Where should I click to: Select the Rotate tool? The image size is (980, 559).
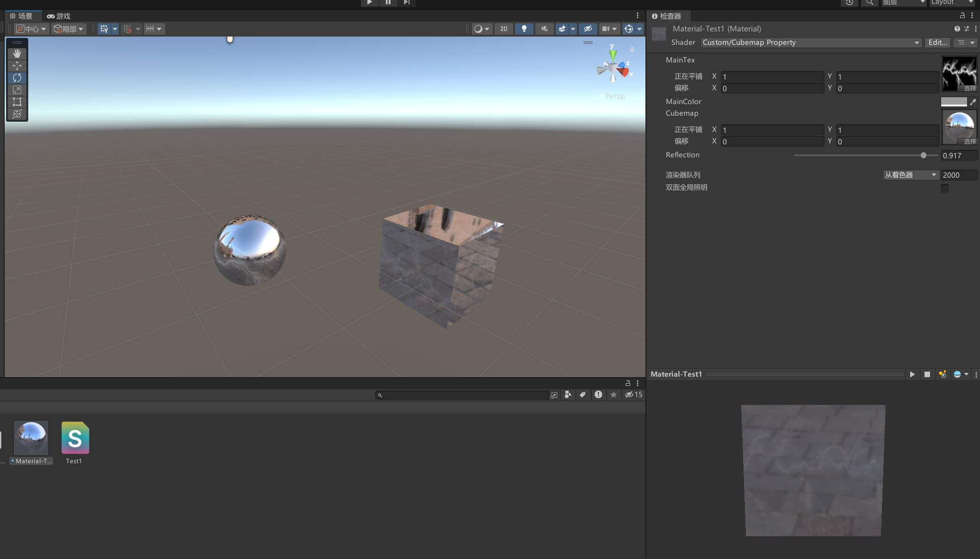(x=17, y=78)
